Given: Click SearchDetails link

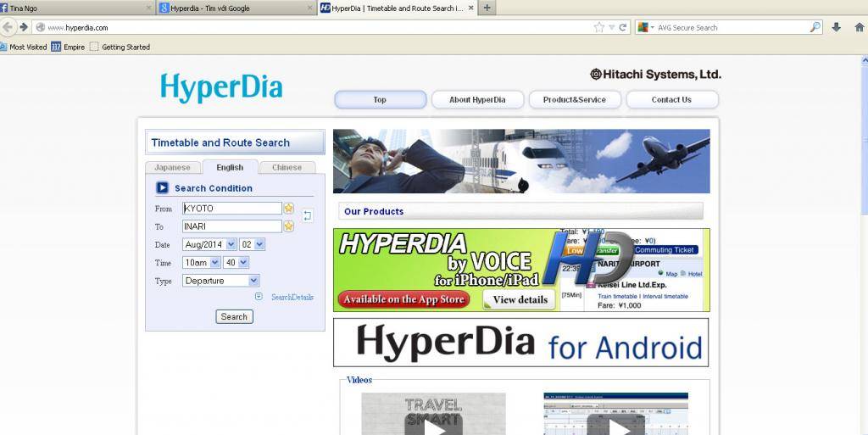Looking at the screenshot, I should (x=292, y=297).
